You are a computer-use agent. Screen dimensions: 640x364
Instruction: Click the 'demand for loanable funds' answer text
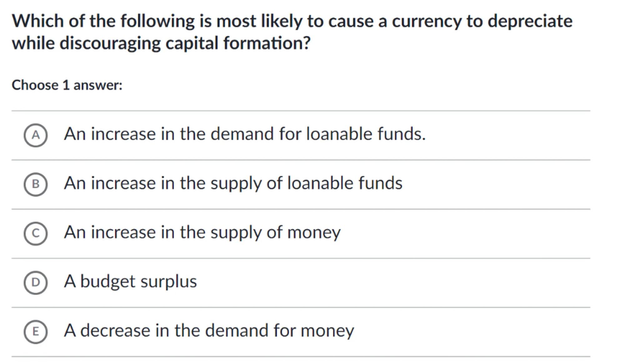click(x=245, y=134)
